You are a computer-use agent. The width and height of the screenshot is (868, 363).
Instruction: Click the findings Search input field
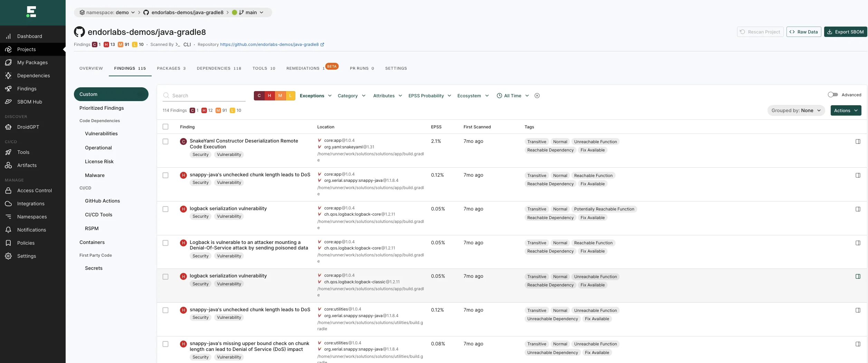[x=204, y=96]
